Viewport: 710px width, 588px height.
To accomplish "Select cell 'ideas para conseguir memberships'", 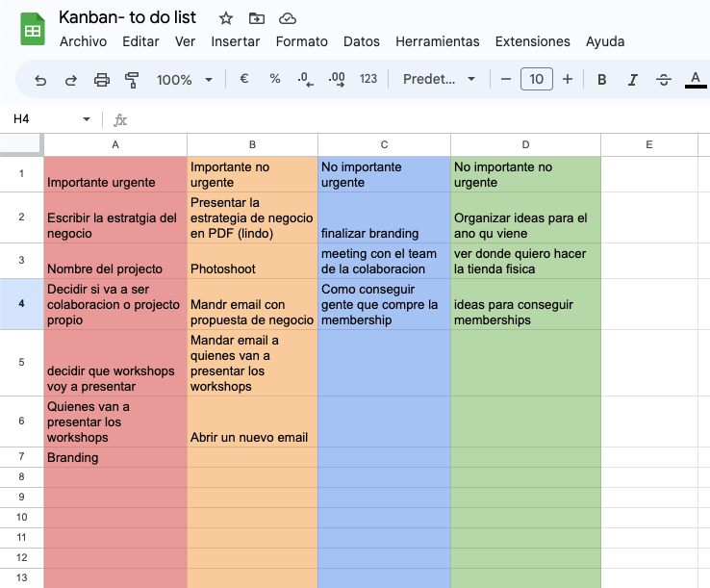I will [525, 304].
